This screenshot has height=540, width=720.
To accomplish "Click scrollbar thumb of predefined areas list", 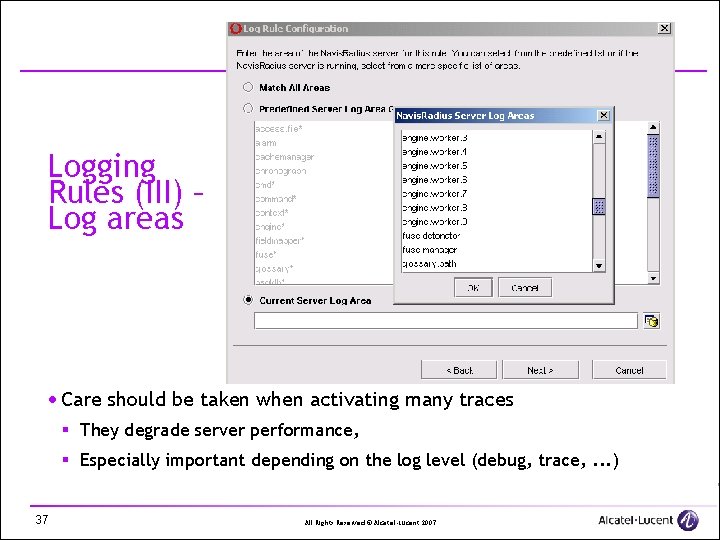I will [653, 166].
